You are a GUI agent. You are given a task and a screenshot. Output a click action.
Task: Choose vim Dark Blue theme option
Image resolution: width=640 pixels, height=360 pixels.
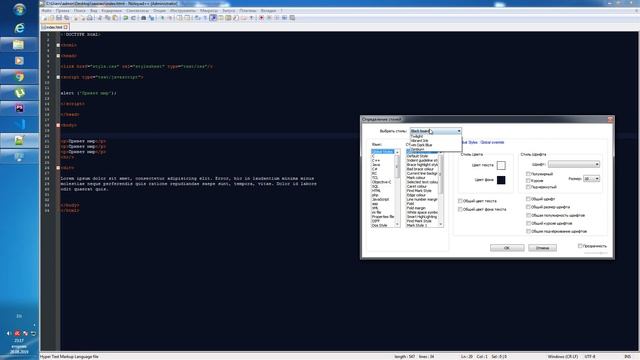point(421,145)
